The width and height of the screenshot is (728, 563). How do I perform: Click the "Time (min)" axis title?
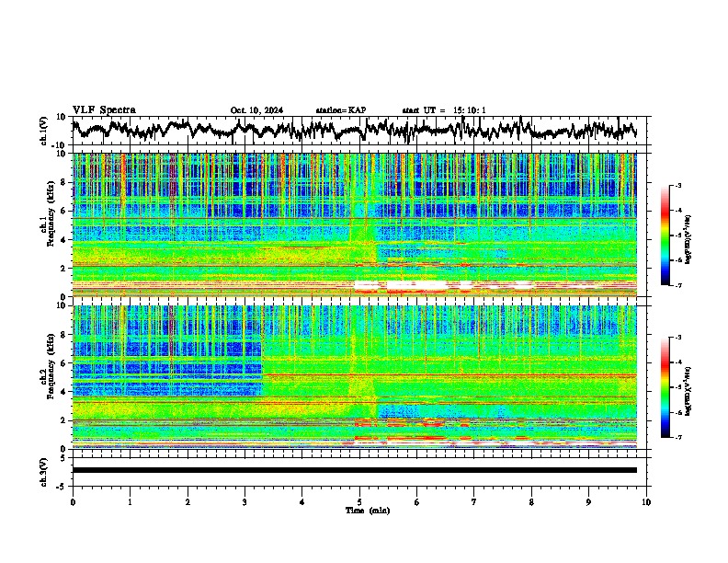368,511
